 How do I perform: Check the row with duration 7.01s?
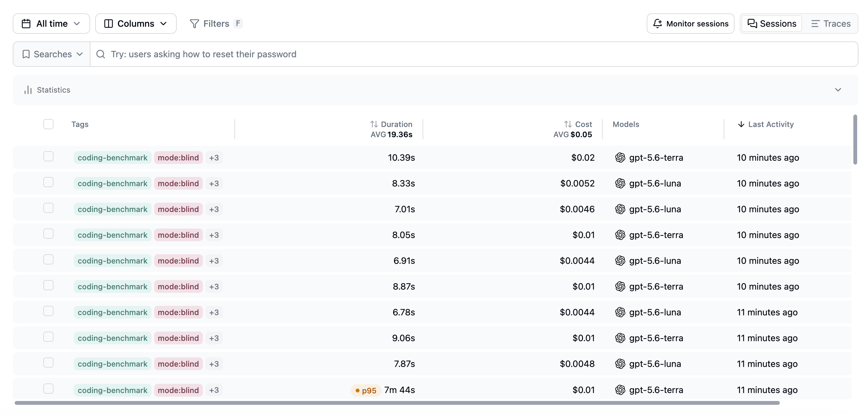48,208
